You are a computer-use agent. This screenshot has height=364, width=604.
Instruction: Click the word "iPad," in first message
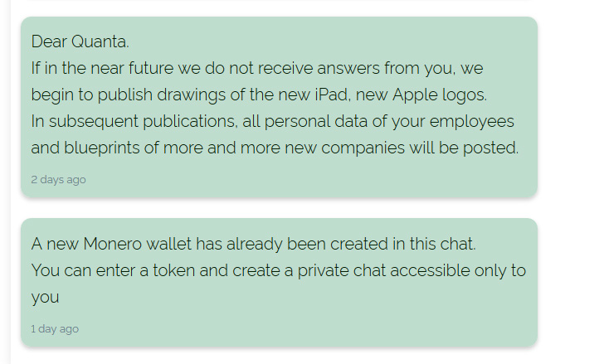[333, 95]
